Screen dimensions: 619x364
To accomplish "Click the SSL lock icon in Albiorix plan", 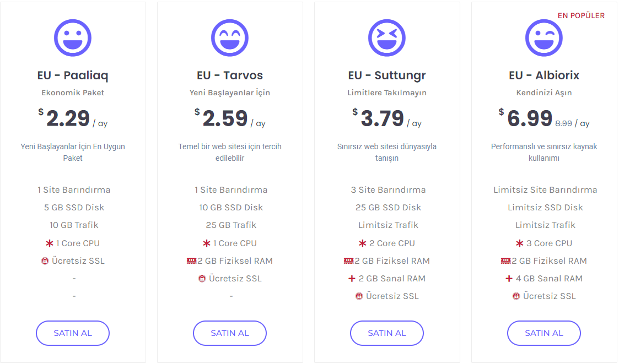I will [x=516, y=296].
